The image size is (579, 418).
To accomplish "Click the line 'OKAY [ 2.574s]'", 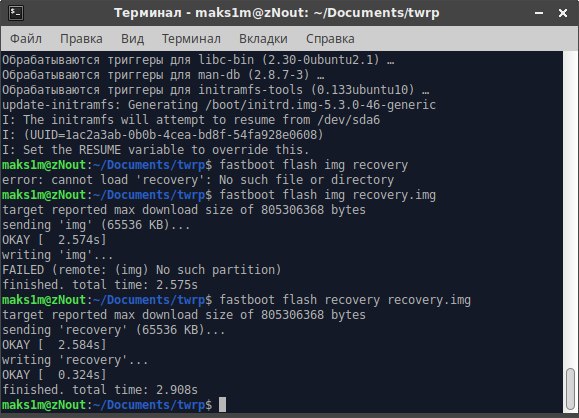I will [54, 240].
